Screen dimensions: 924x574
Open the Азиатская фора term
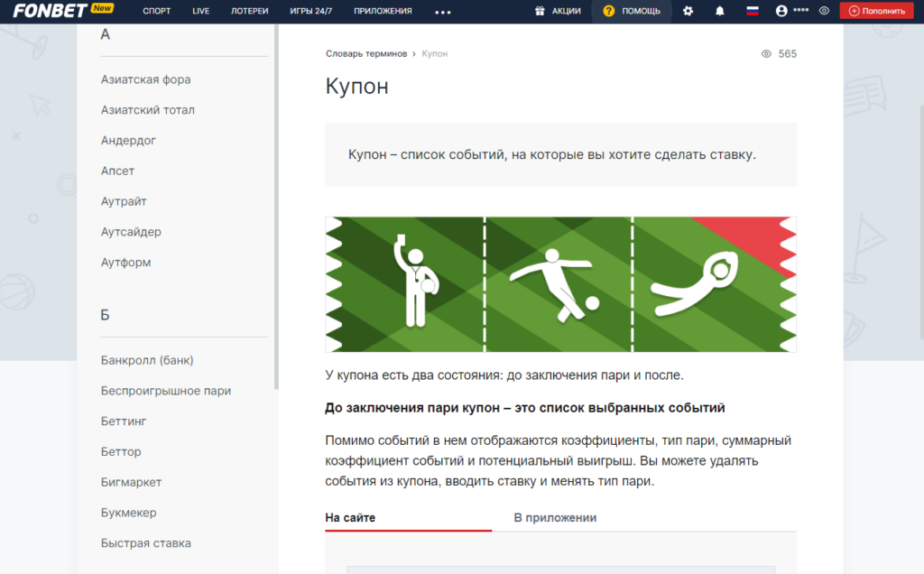[x=145, y=79]
